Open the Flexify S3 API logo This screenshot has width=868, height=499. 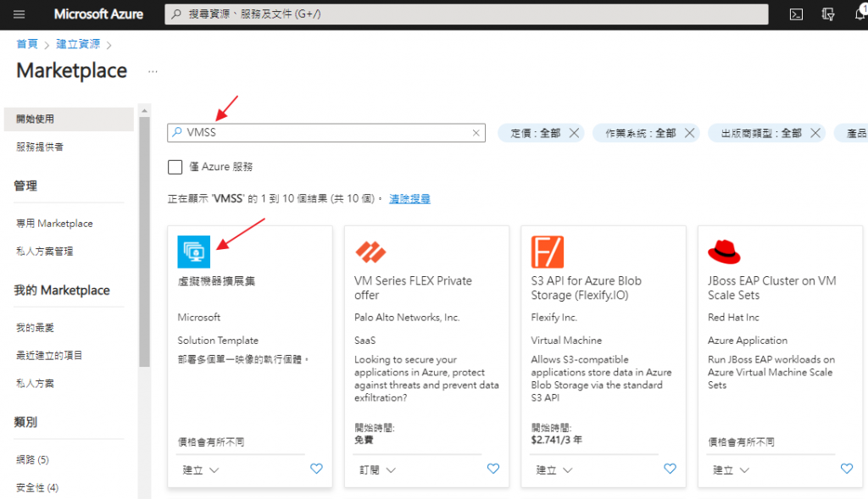(548, 252)
